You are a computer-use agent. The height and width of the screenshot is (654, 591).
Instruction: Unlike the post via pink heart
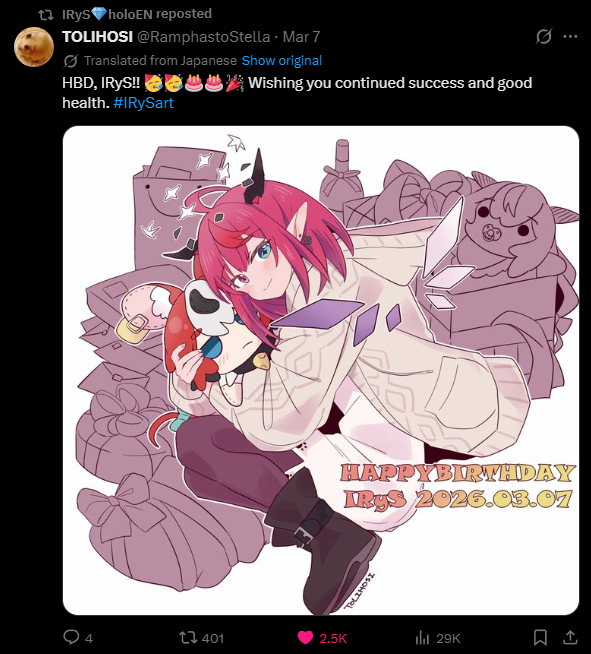[305, 637]
